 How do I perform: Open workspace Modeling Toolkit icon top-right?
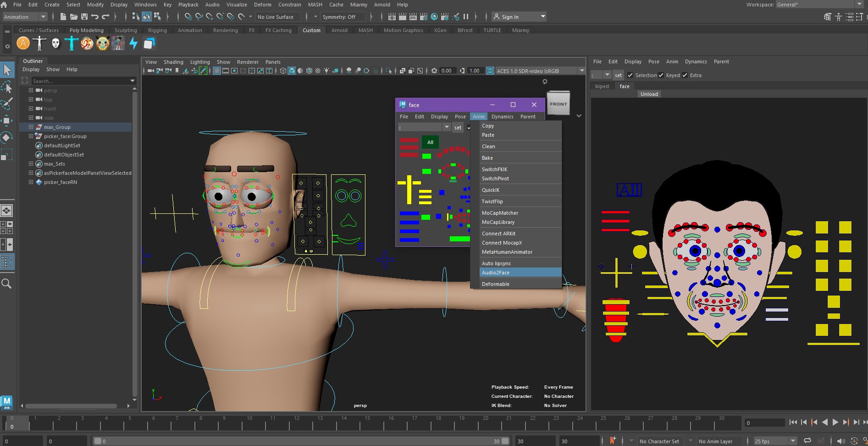pyautogui.click(x=827, y=17)
